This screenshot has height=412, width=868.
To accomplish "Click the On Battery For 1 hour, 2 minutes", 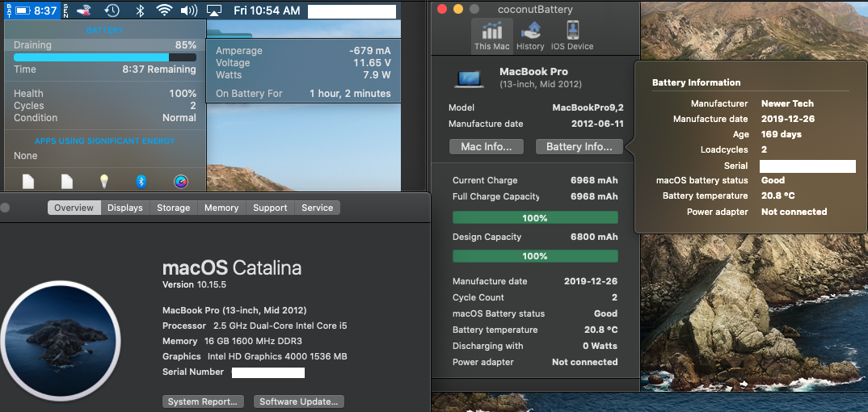I will pos(303,94).
